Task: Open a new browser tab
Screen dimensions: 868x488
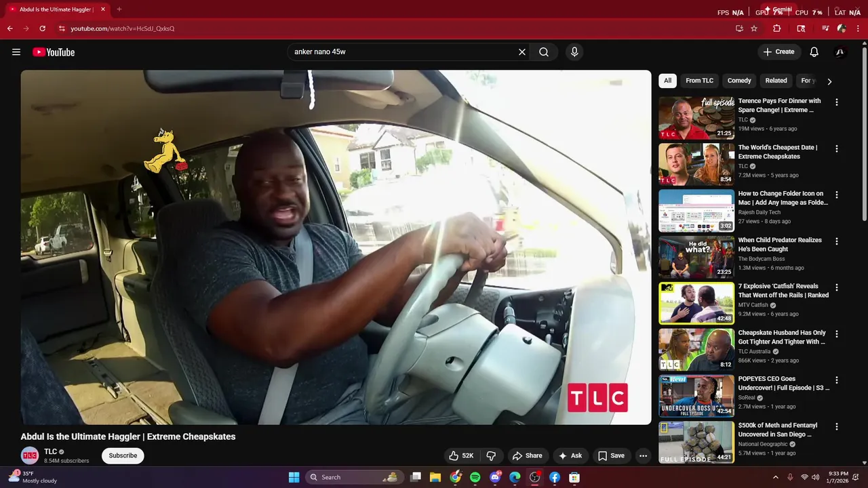Action: click(x=119, y=9)
